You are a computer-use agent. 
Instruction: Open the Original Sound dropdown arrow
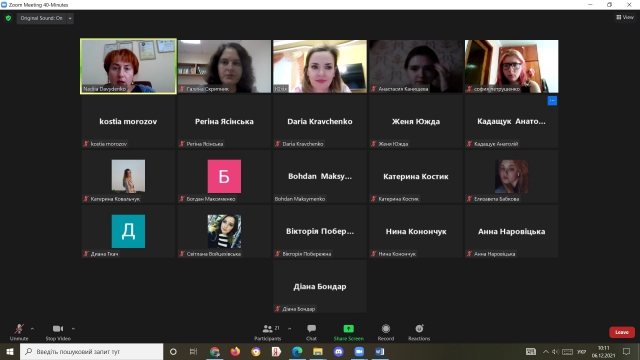click(70, 18)
